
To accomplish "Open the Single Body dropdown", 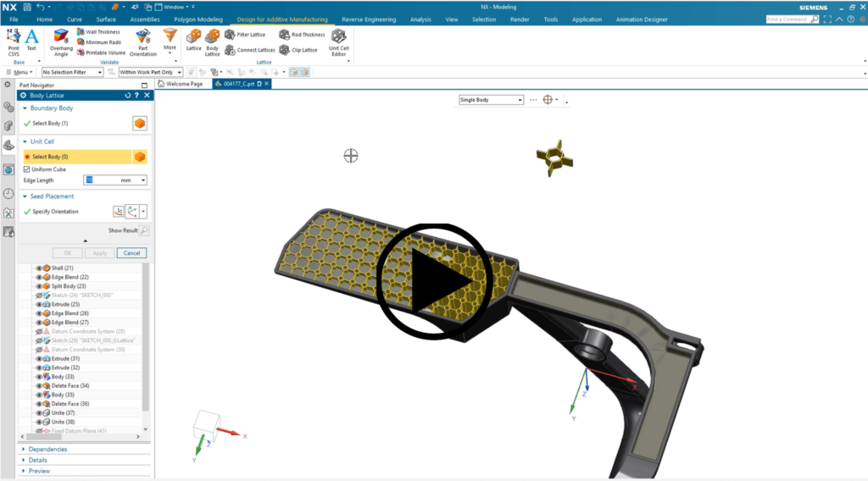I will [491, 100].
